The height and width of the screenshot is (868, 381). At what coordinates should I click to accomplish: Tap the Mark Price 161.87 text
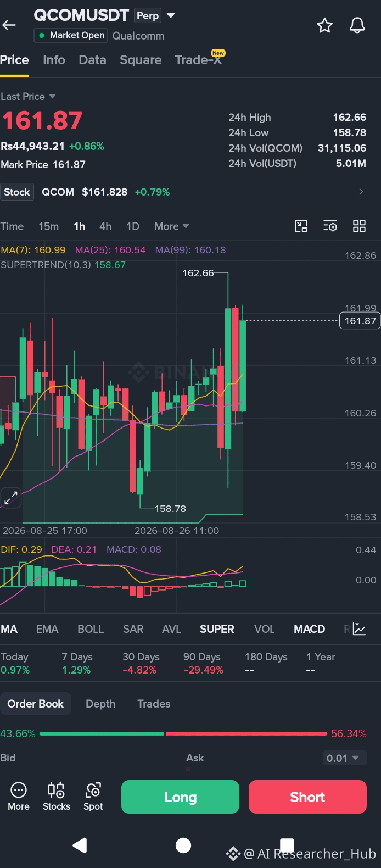(x=43, y=164)
